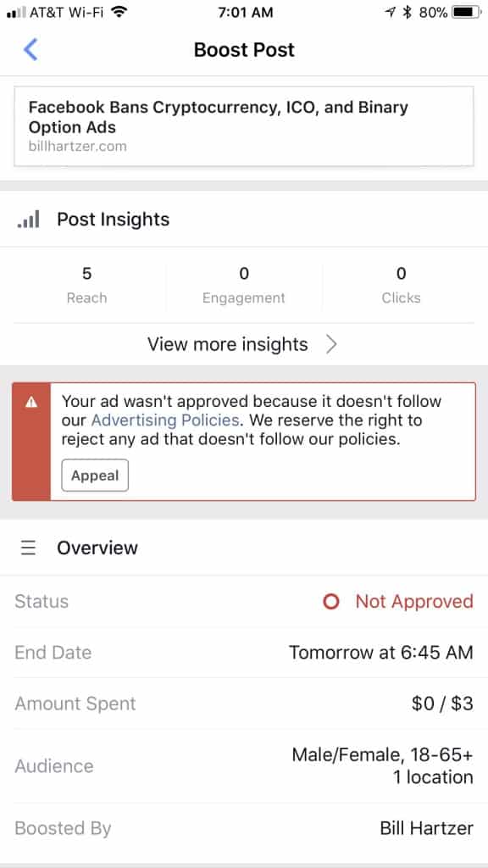Tap the Overview hamburger lines icon

[28, 548]
